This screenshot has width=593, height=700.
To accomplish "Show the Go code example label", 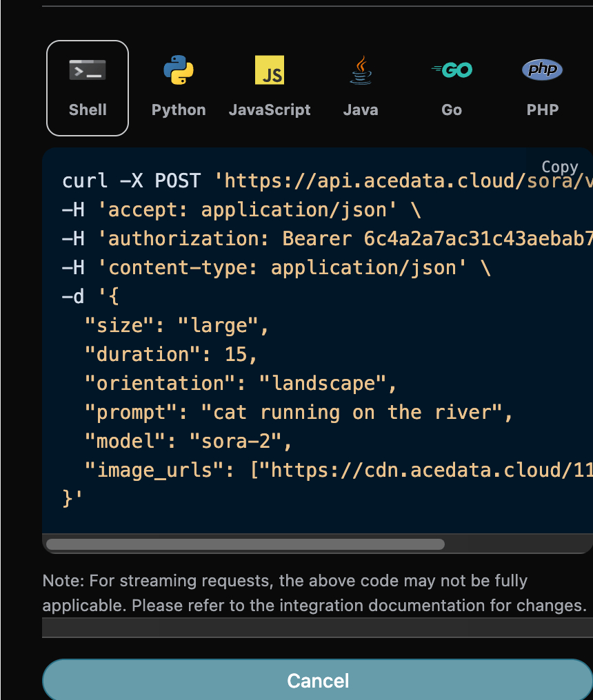I will coord(452,110).
